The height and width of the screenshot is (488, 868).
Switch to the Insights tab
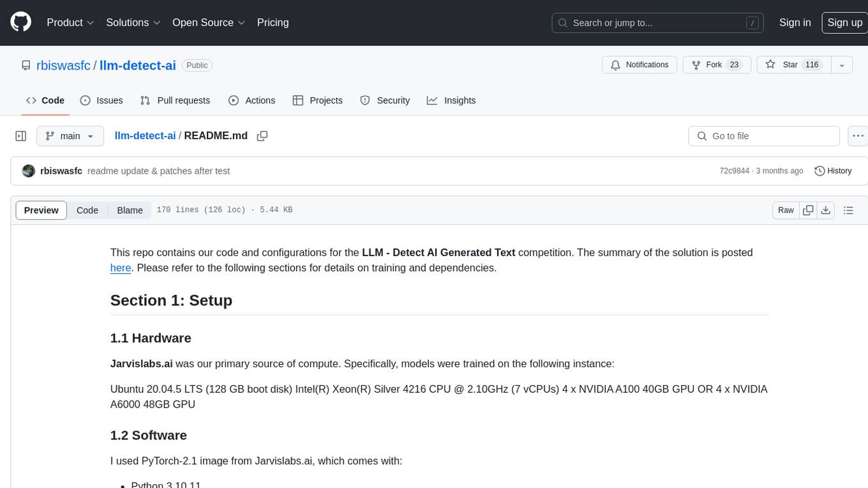click(x=451, y=100)
